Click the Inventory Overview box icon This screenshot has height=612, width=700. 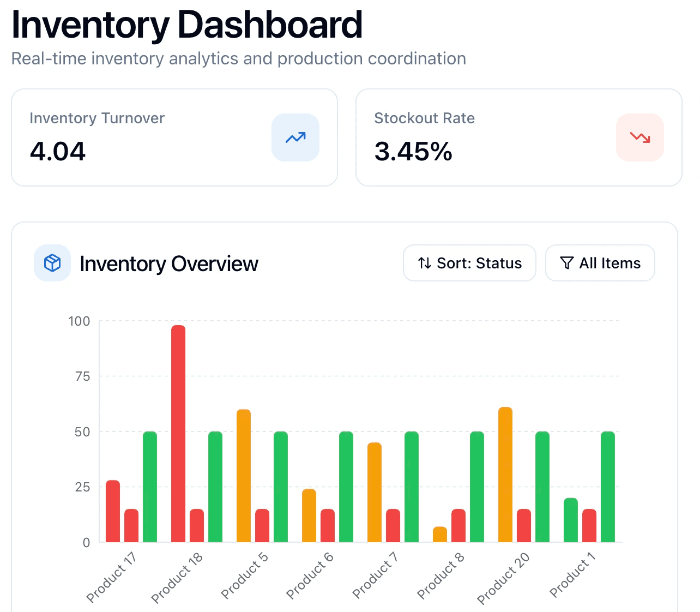click(52, 263)
